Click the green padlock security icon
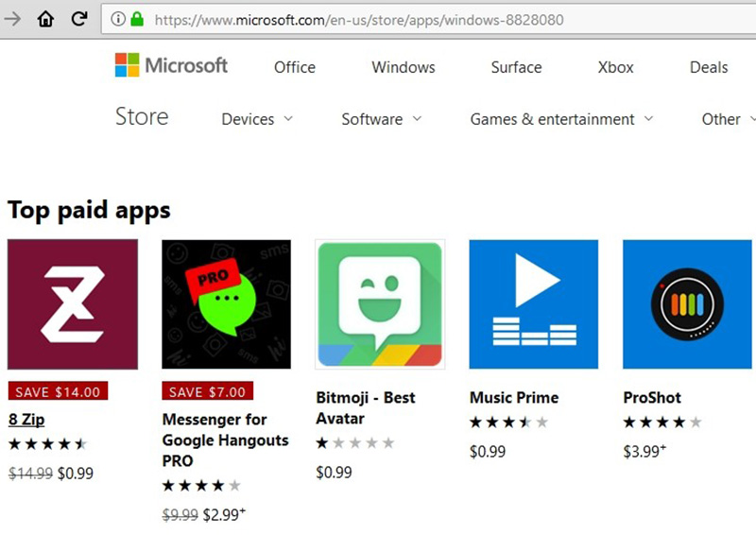The image size is (756, 535). [x=138, y=19]
